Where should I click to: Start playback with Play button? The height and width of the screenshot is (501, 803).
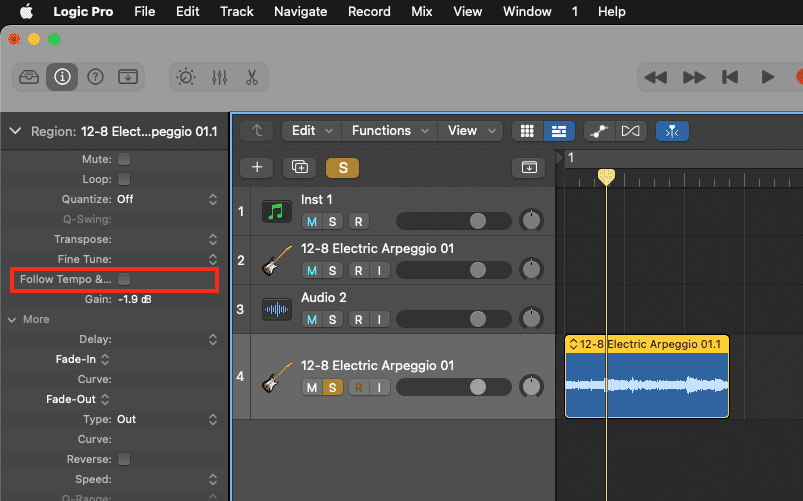click(x=767, y=77)
